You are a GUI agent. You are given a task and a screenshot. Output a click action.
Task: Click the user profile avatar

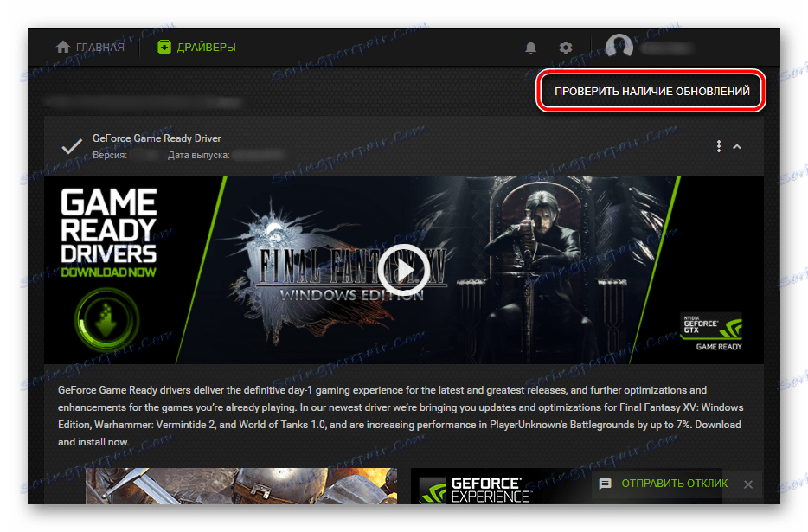(619, 46)
